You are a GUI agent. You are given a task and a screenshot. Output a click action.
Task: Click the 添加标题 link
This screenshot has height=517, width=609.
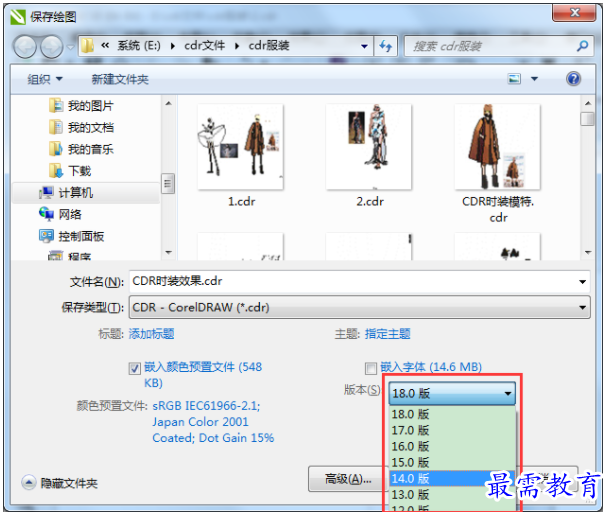point(151,334)
